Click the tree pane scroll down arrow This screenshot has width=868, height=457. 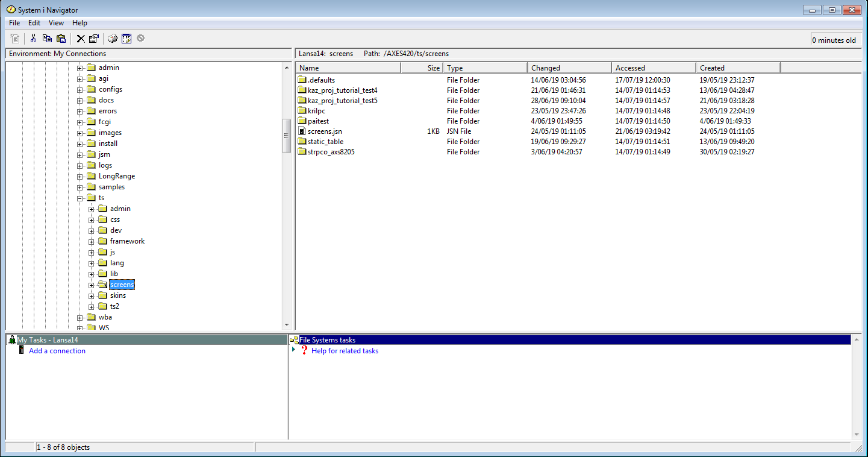coord(287,325)
